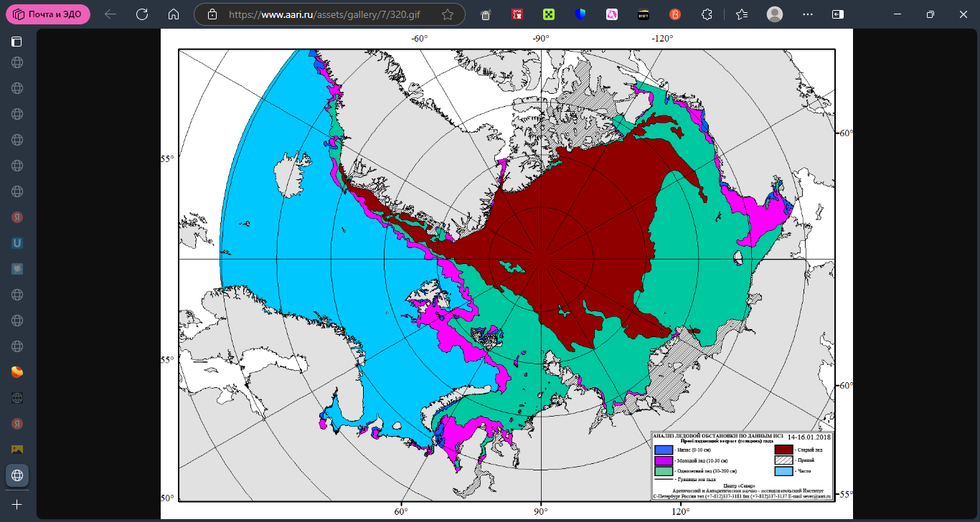Click the green checkered extension icon
Image resolution: width=980 pixels, height=522 pixels.
tap(548, 14)
